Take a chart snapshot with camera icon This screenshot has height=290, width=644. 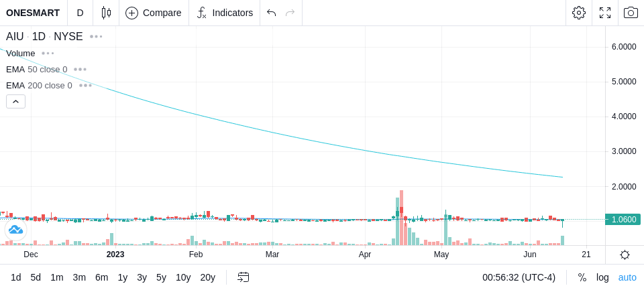pyautogui.click(x=631, y=13)
